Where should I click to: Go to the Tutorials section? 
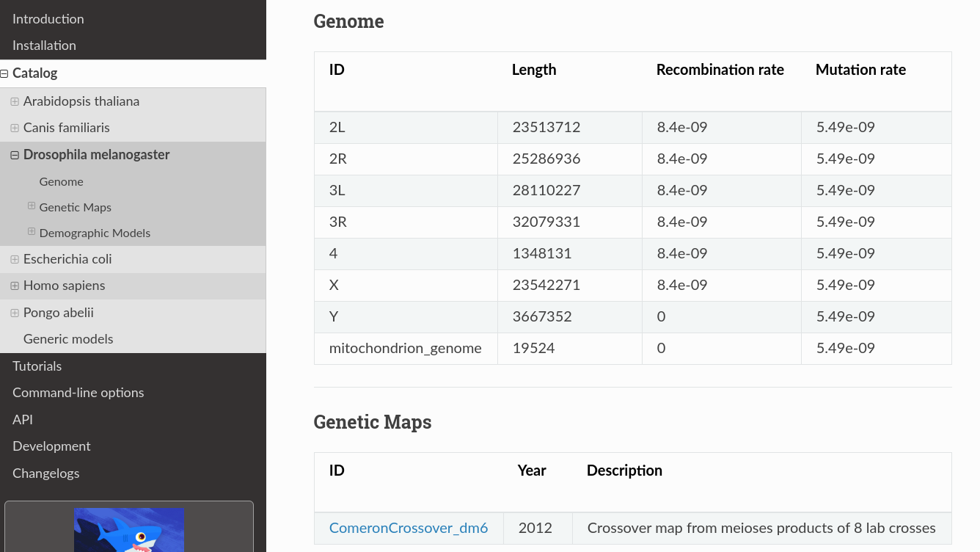[37, 366]
